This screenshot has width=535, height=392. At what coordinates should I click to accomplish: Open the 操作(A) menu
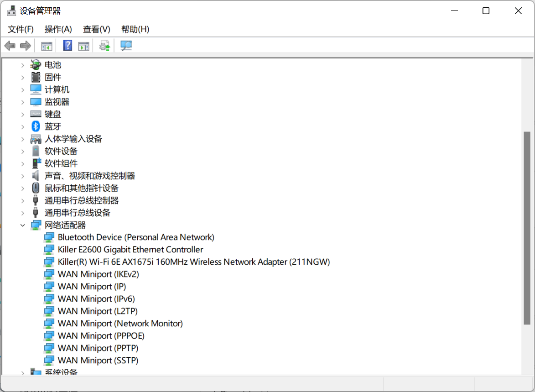[58, 29]
